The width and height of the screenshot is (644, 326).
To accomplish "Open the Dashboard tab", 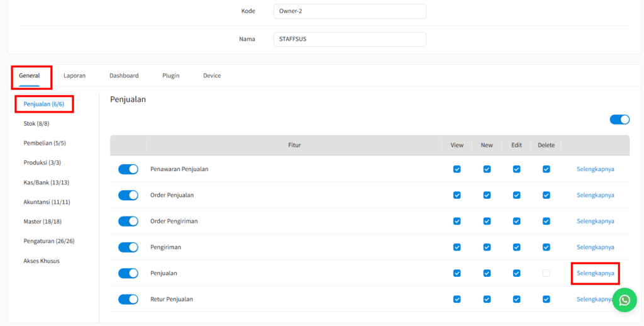I will [x=124, y=76].
